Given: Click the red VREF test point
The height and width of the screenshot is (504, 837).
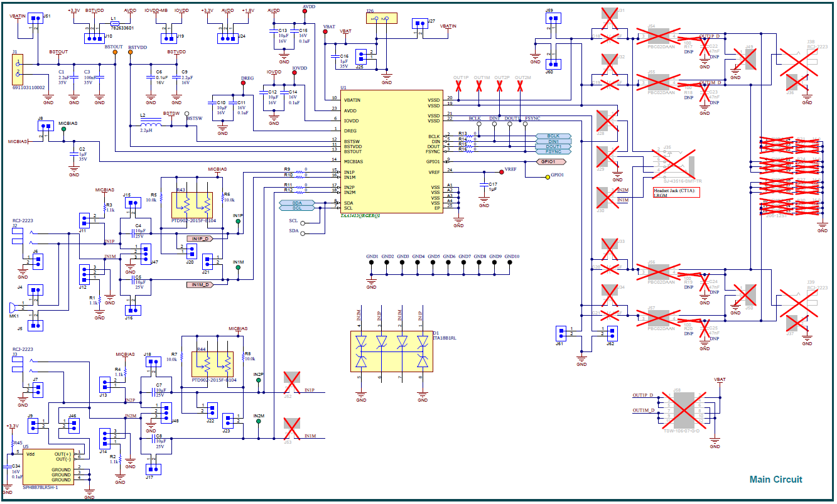Looking at the screenshot, I should pyautogui.click(x=501, y=171).
